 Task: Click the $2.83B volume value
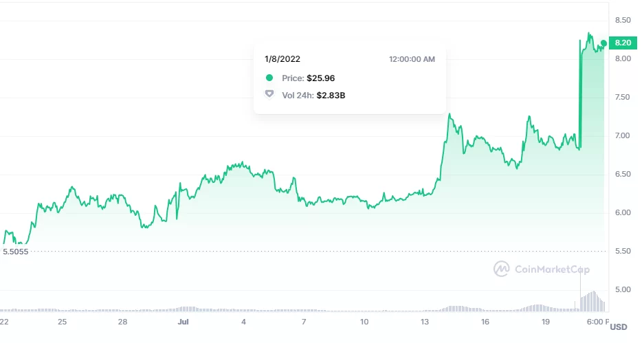[x=331, y=95]
